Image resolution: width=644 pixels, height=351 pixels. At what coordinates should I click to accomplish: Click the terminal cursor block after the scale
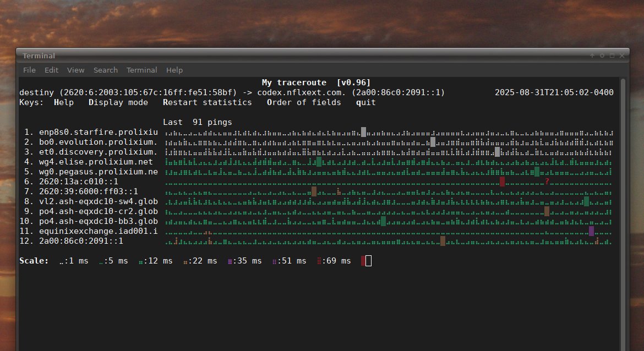pos(368,261)
